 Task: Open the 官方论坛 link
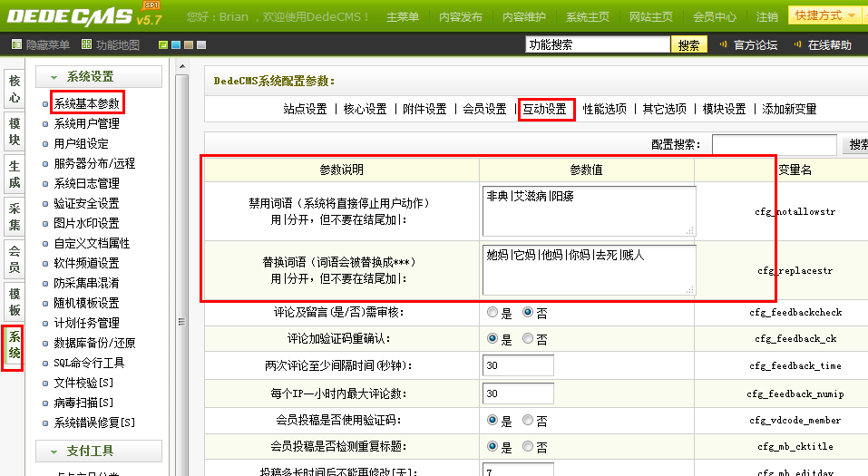(756, 44)
